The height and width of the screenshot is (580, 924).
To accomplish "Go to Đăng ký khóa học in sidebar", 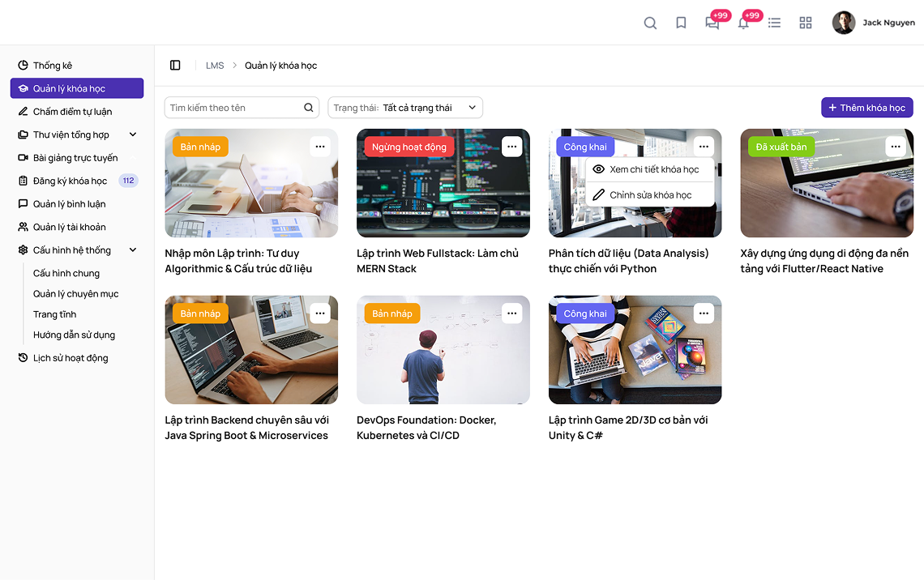I will click(x=70, y=181).
